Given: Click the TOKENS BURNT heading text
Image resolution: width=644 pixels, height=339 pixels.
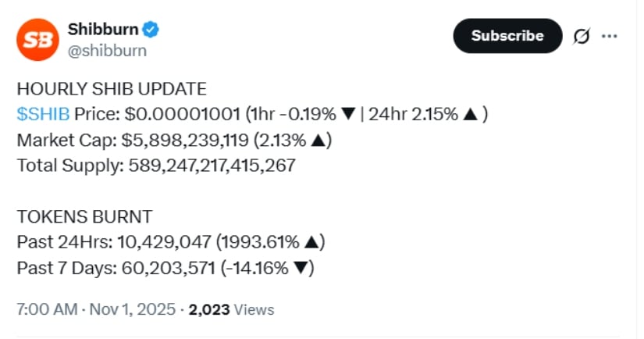Looking at the screenshot, I should (84, 216).
